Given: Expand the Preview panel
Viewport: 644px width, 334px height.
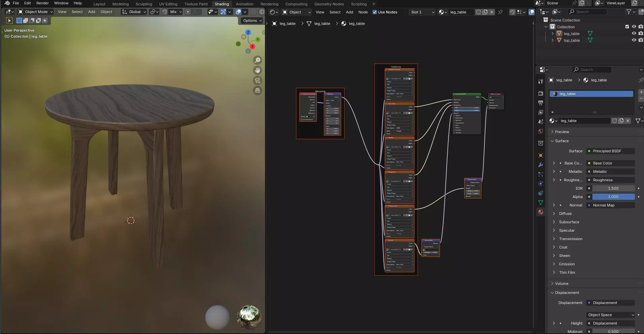Looking at the screenshot, I should (x=562, y=132).
